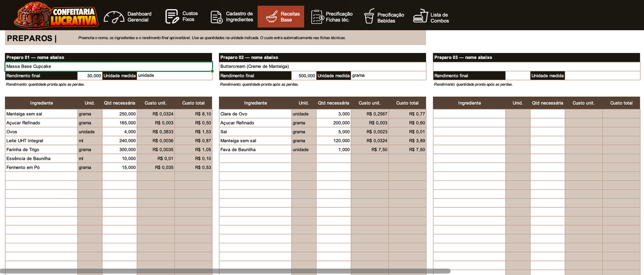Select the 'Sal' ingredient cell
The image size is (644, 275).
pyautogui.click(x=255, y=132)
